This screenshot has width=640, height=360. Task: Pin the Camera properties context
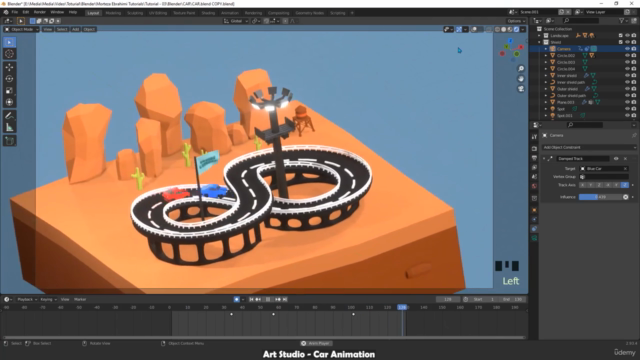[634, 135]
